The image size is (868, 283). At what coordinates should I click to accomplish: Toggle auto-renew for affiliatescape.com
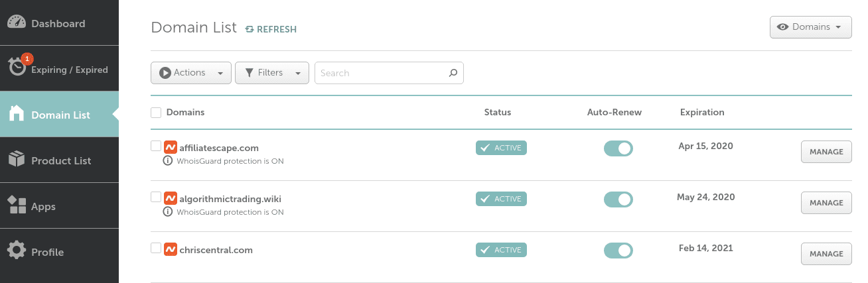click(x=618, y=148)
